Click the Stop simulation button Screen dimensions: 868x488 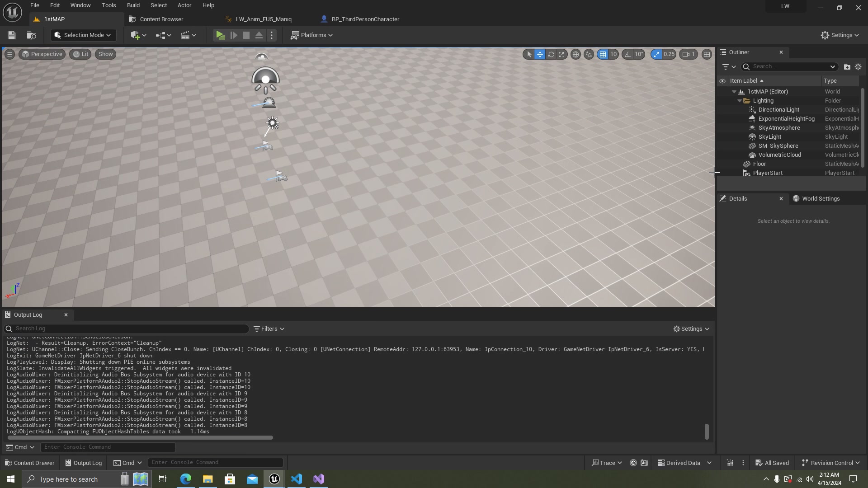[246, 35]
